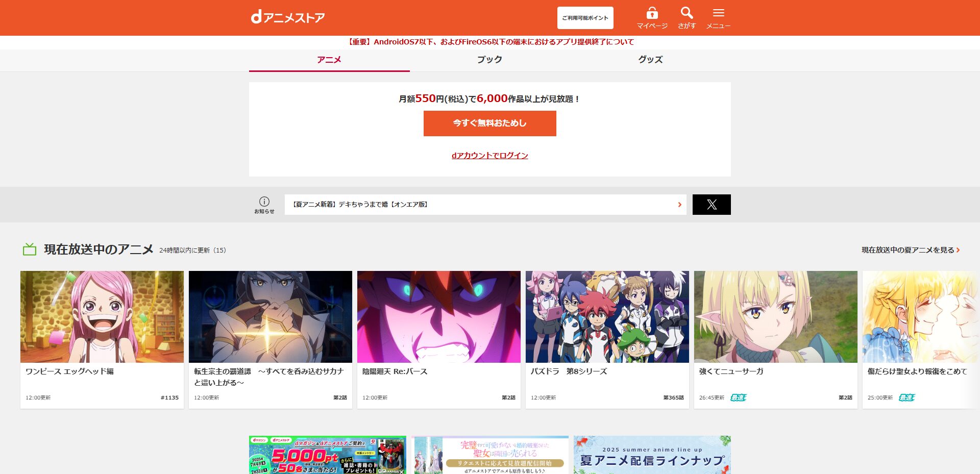Open the 完璧聖女 request banner
This screenshot has width=980, height=474.
[490, 455]
